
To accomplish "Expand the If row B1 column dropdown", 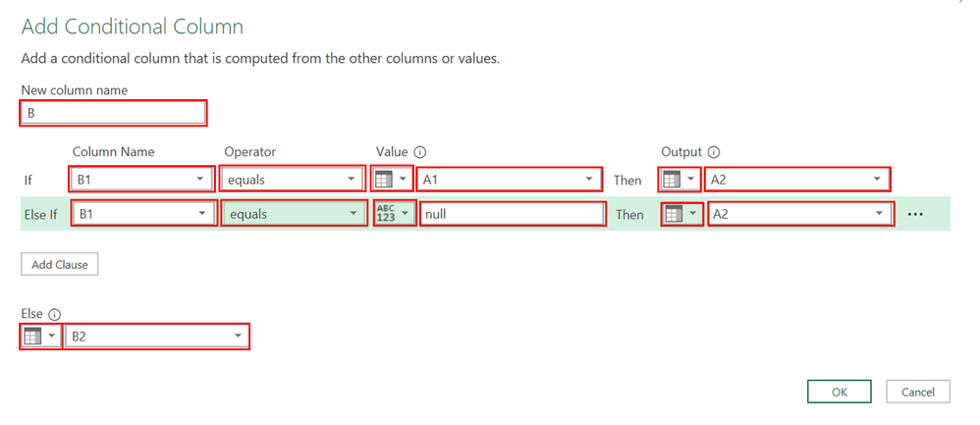I will pyautogui.click(x=200, y=180).
